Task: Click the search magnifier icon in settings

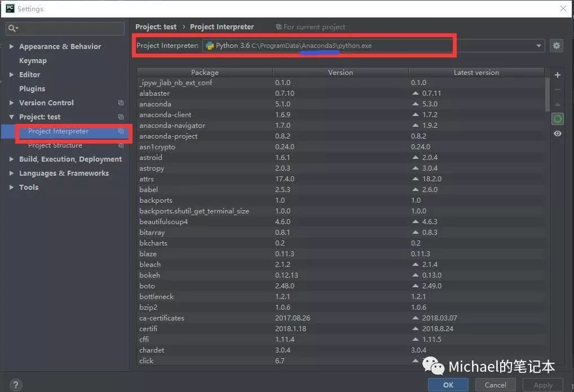Action: pos(12,29)
